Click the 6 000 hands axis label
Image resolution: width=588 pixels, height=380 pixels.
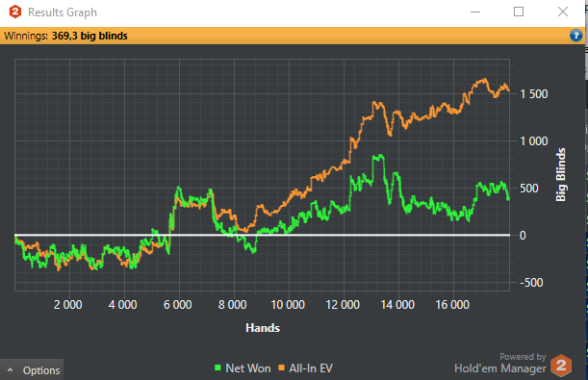(177, 305)
